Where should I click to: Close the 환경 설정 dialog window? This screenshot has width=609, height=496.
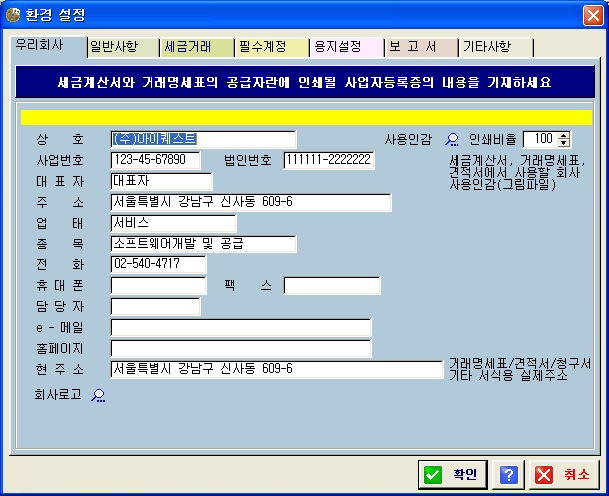point(592,15)
